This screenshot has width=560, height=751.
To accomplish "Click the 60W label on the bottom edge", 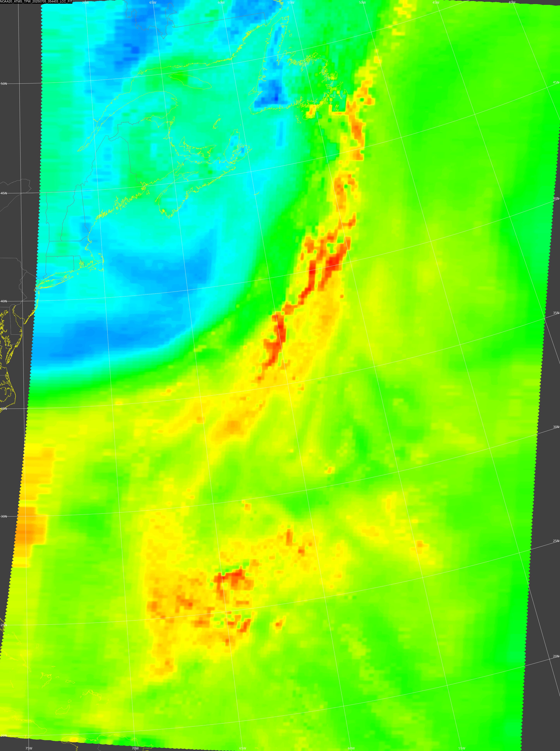I will pos(351,748).
